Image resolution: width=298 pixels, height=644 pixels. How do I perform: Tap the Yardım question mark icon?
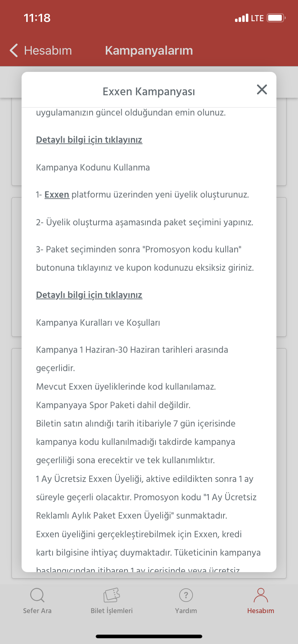(x=186, y=595)
